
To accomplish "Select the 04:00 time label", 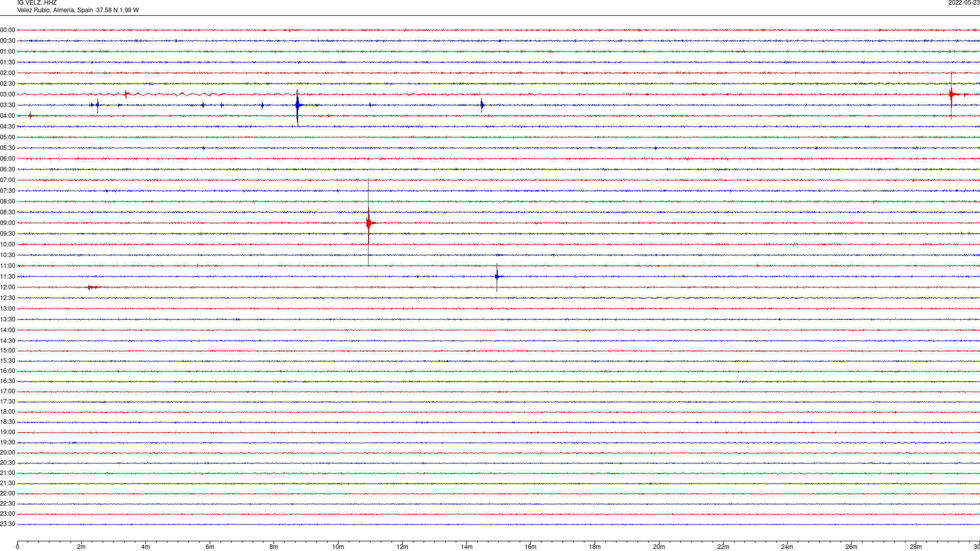I will 8,116.
